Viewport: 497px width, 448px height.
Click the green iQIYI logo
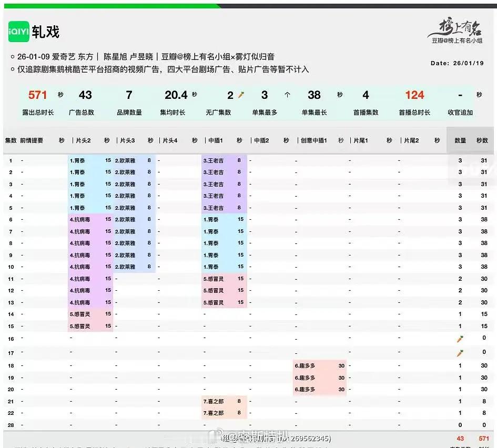18,32
